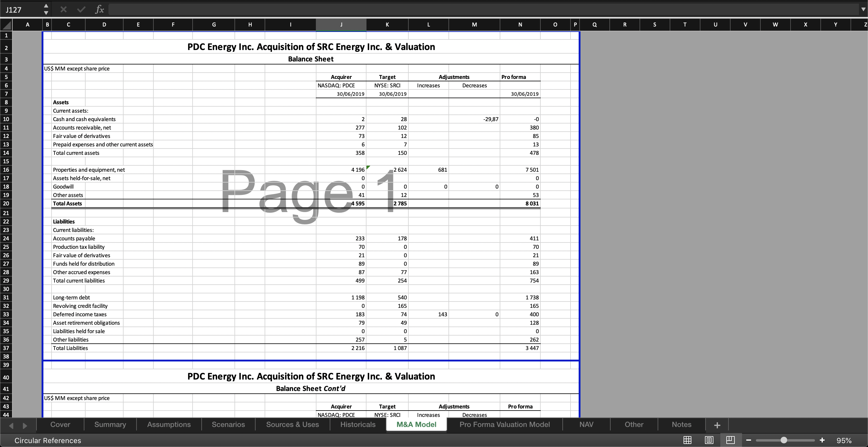The height and width of the screenshot is (447, 868).
Task: Select the 'Total Liabilities' label cell
Action: click(70, 348)
